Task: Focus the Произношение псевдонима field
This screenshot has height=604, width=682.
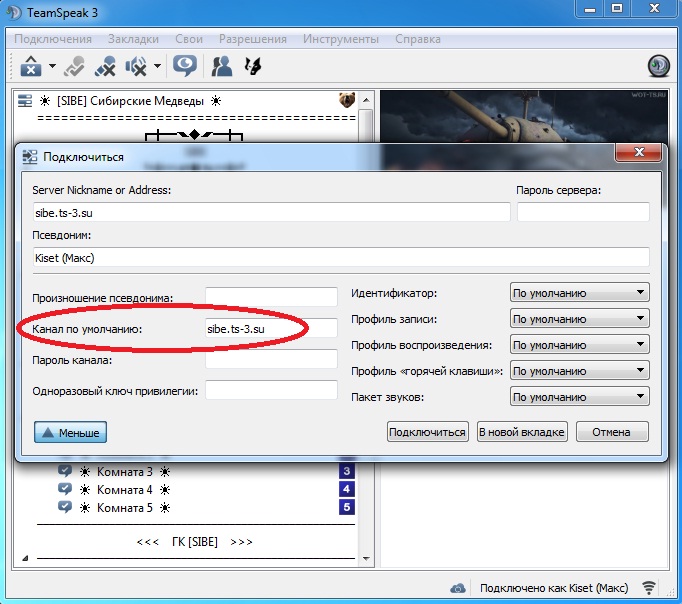Action: (271, 297)
